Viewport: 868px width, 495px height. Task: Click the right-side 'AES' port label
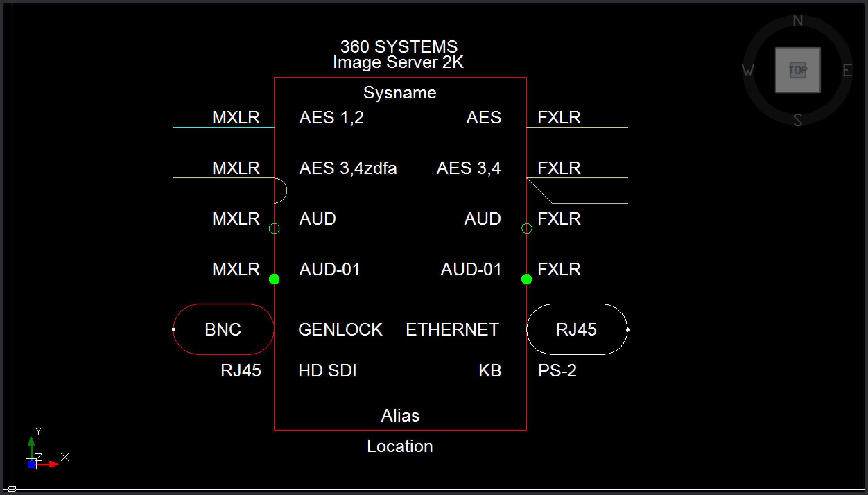click(x=484, y=118)
